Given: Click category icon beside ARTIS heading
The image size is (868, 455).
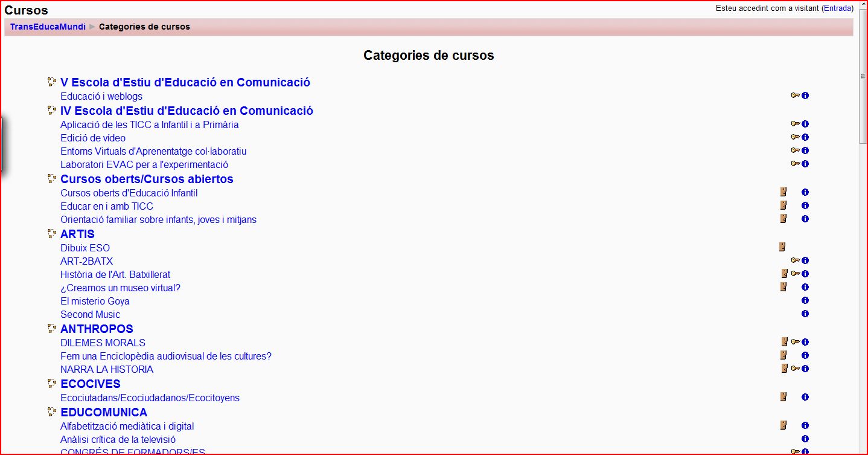Looking at the screenshot, I should 52,234.
